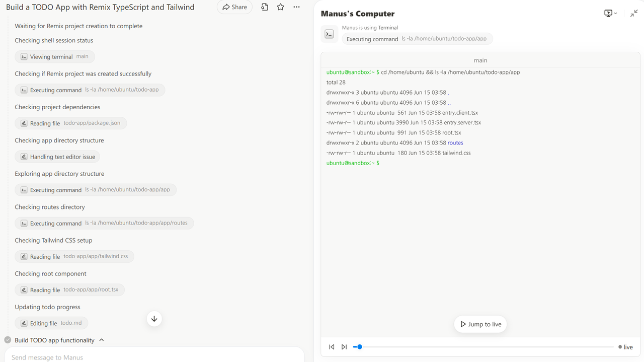644x362 pixels.
Task: Skip to the previous step in playback
Action: click(x=332, y=347)
